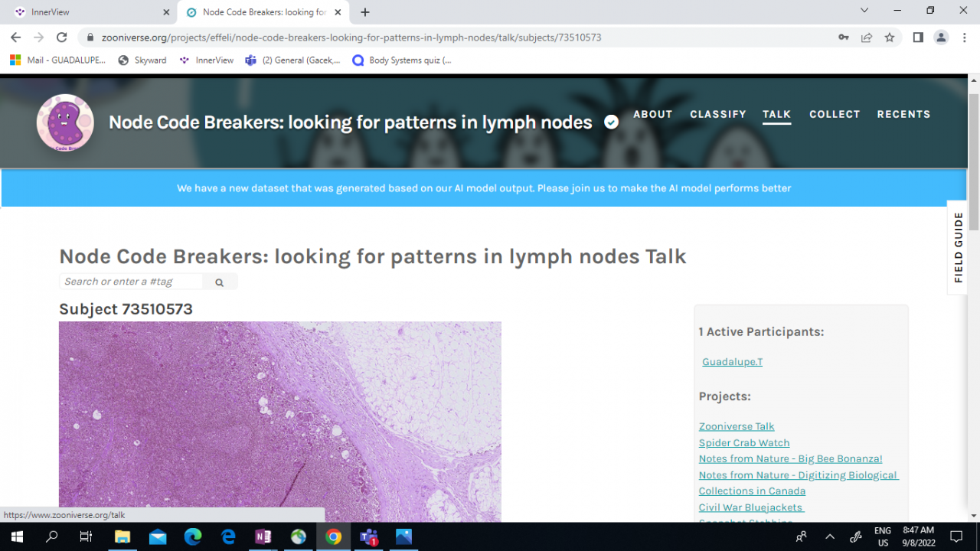Open Notes from Nature Big Bee Bonanza
Image resolution: width=980 pixels, height=551 pixels.
pos(790,458)
